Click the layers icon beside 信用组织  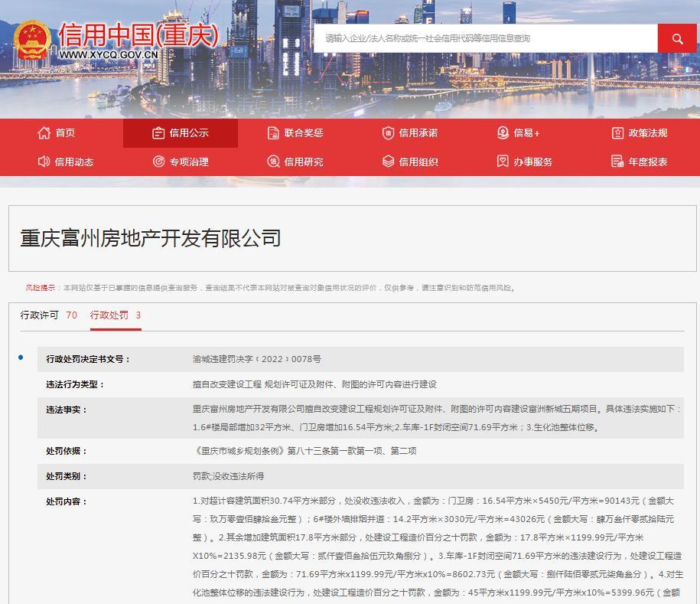[x=389, y=162]
